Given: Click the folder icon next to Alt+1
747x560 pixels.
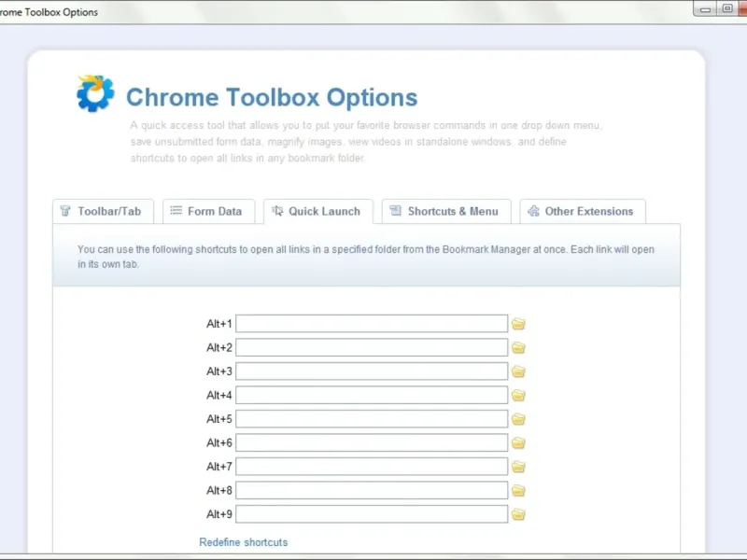Looking at the screenshot, I should tap(518, 324).
